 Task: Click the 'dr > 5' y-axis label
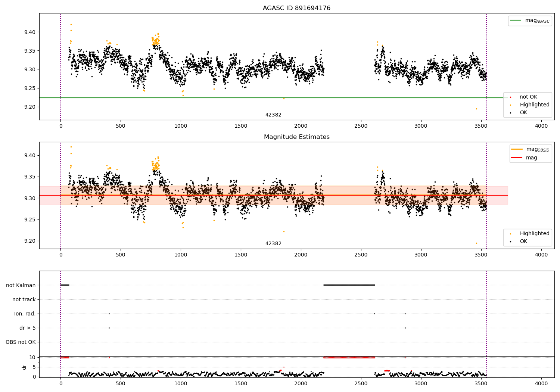(28, 328)
